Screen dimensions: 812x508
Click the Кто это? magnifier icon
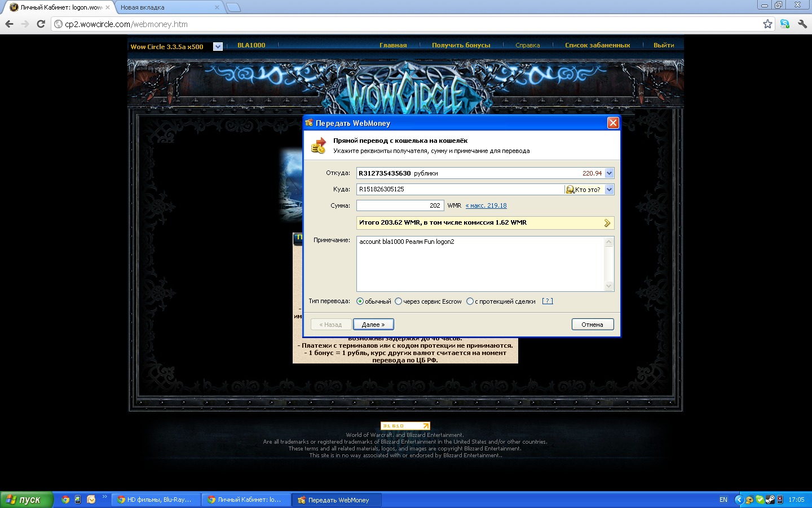pyautogui.click(x=570, y=190)
